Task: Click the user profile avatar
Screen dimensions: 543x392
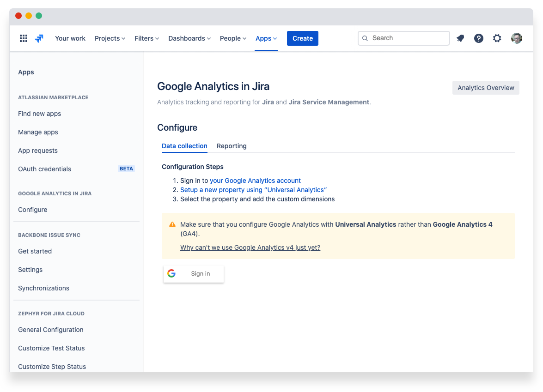Action: pyautogui.click(x=517, y=38)
